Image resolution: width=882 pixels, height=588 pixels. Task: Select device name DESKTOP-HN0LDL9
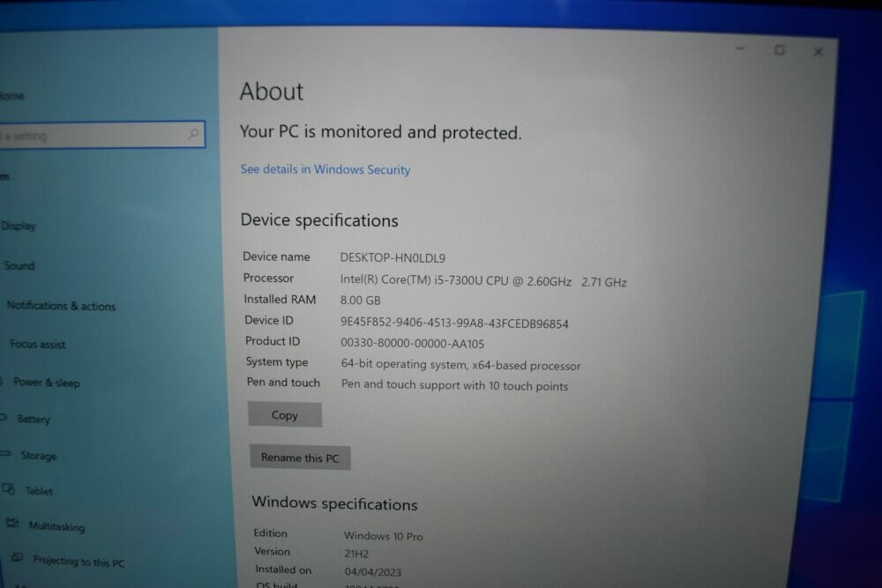point(392,258)
